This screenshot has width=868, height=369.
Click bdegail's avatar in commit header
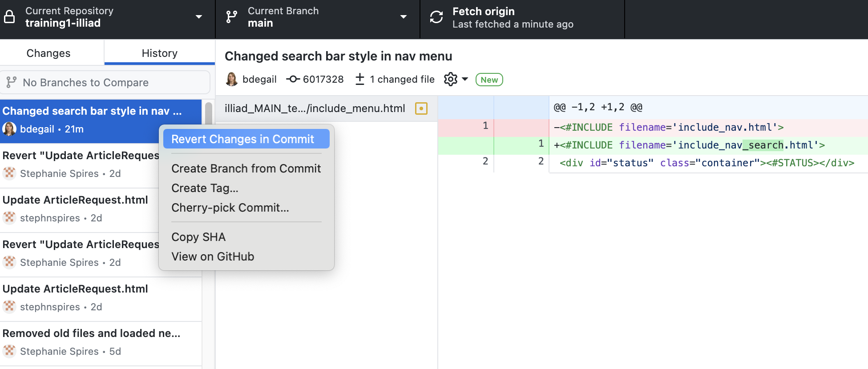pos(231,79)
